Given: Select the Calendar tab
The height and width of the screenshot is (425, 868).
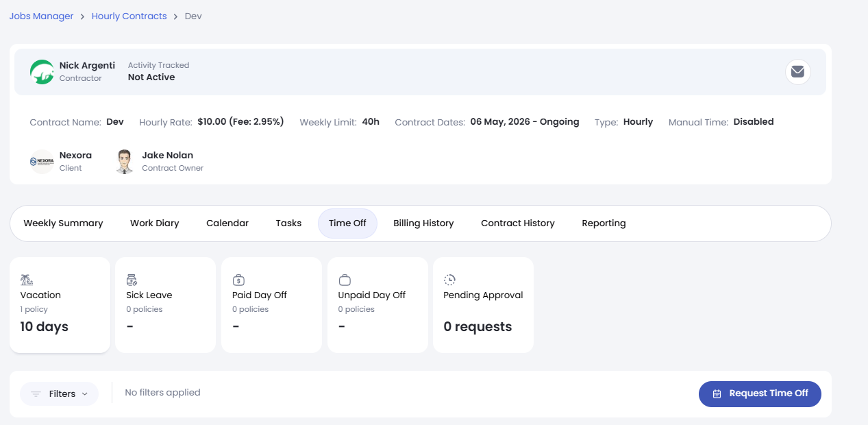Looking at the screenshot, I should point(227,223).
